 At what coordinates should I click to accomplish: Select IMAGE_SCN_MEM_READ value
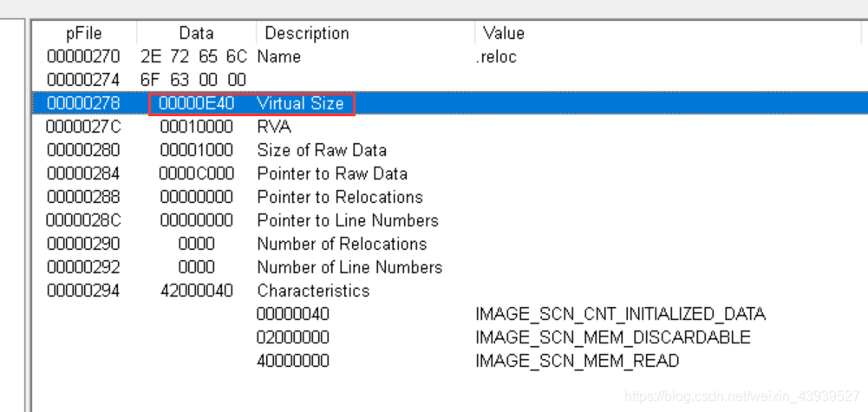pyautogui.click(x=578, y=361)
